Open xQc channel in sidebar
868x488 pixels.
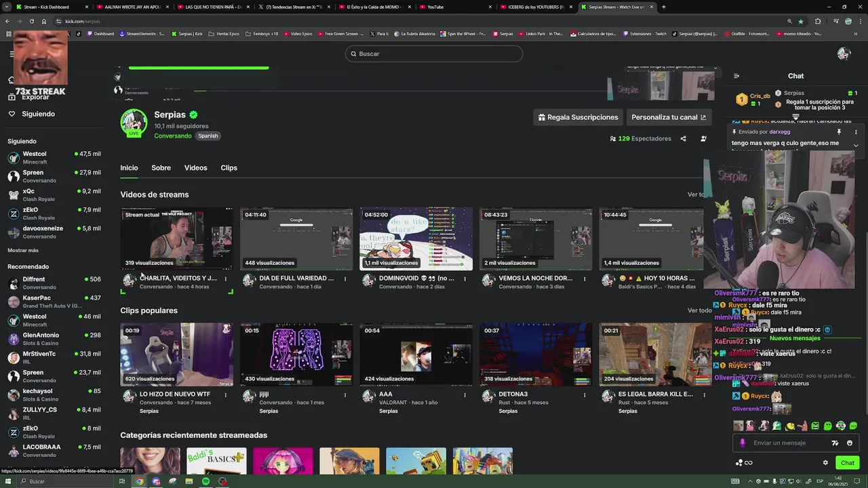(x=54, y=195)
